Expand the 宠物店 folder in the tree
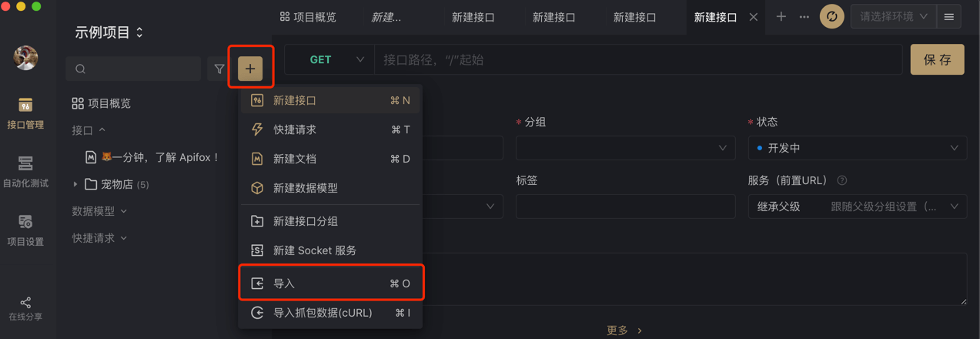980x339 pixels. coord(75,185)
